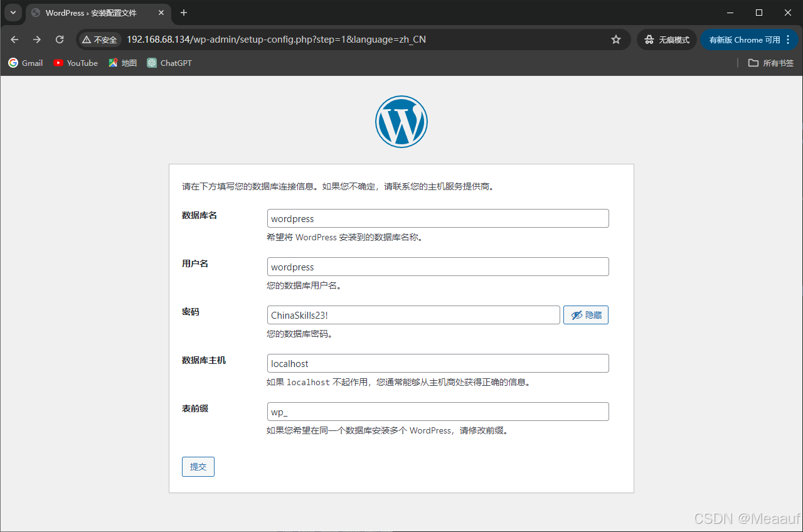The height and width of the screenshot is (532, 803).
Task: Click the 用户名 label
Action: 195,263
